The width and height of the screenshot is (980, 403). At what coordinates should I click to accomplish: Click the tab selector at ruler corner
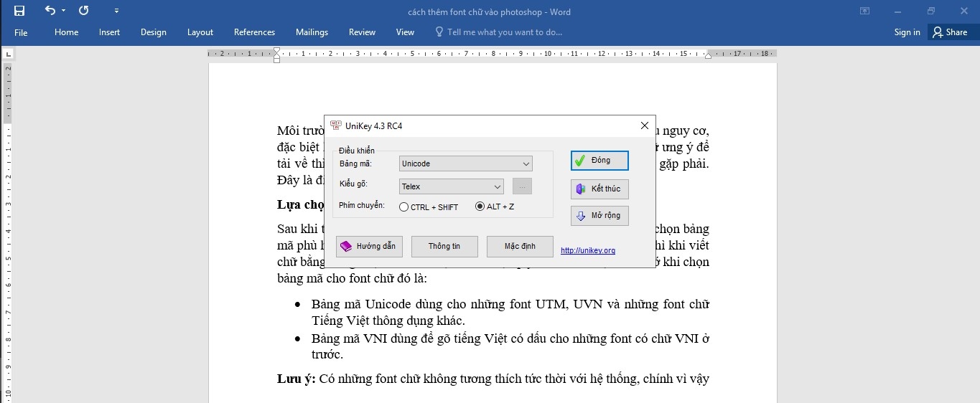coord(7,54)
